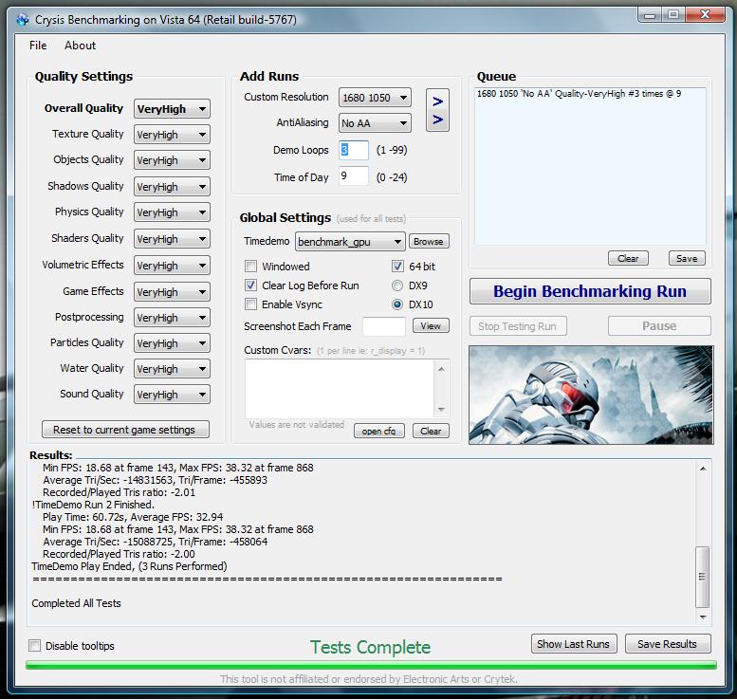Clear the Custom Cvars with Clear button
Viewport: 737px width, 700px height.
[x=431, y=431]
